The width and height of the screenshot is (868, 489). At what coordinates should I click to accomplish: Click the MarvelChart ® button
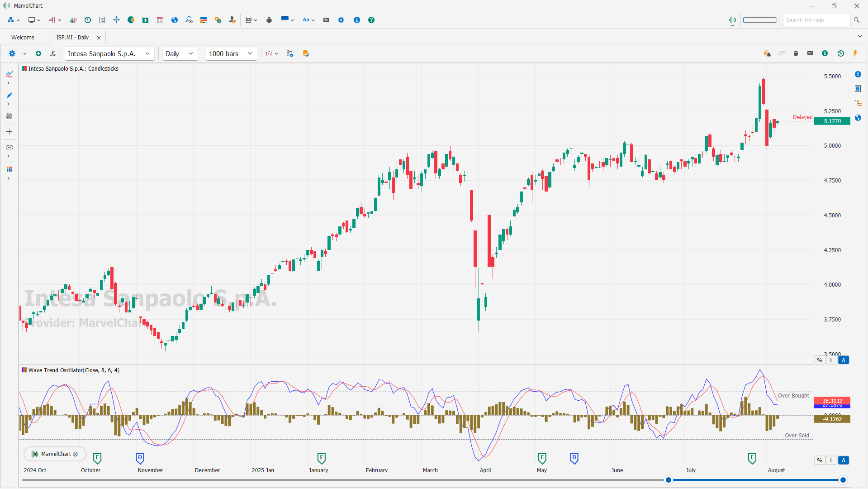point(55,454)
